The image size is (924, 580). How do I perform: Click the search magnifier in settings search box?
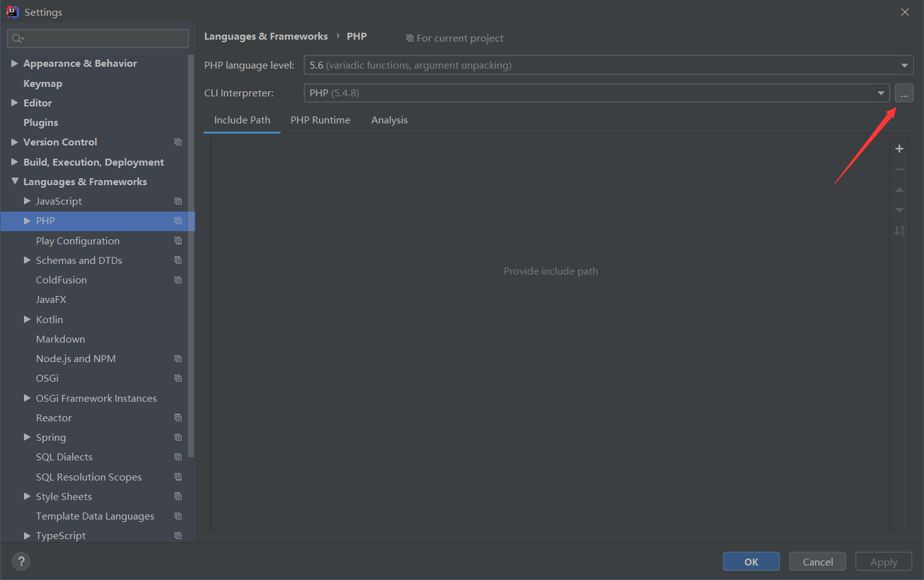pyautogui.click(x=16, y=38)
